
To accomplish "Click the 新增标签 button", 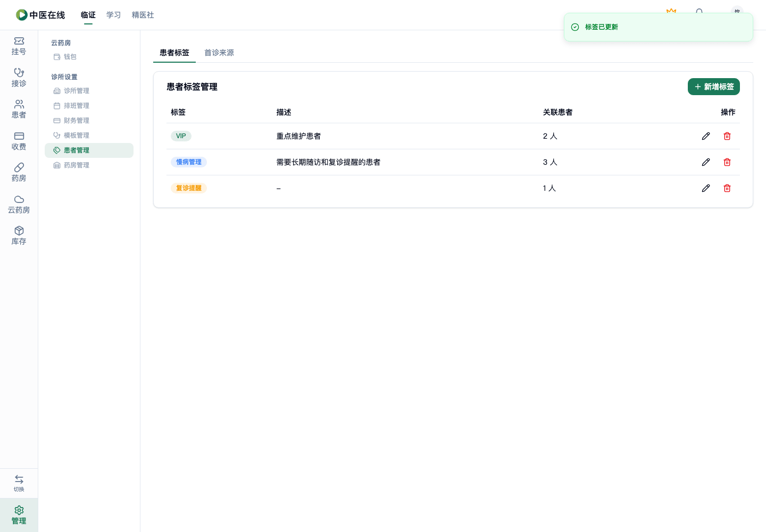I will click(x=714, y=87).
